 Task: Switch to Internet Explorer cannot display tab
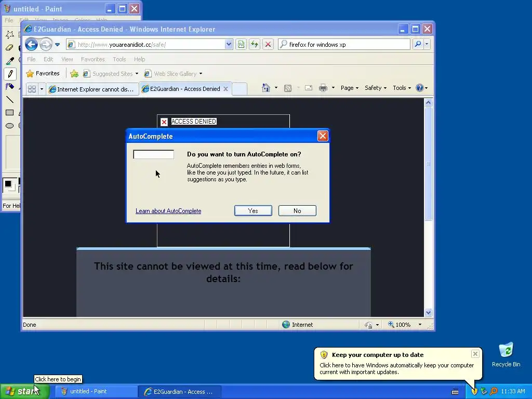92,89
